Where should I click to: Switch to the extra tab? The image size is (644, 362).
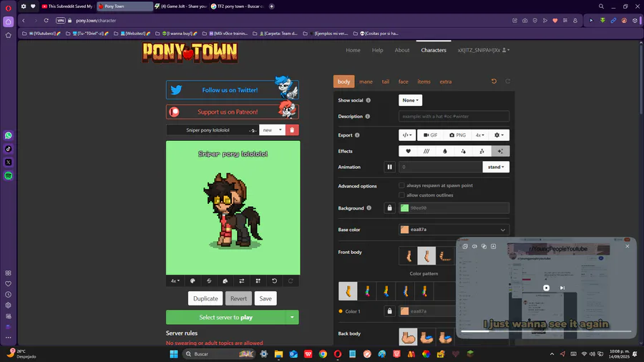click(446, 82)
